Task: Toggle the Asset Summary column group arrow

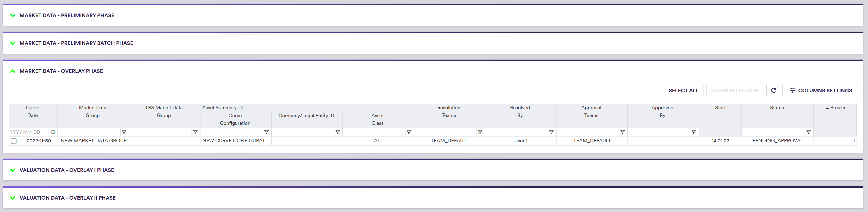Action: coord(242,108)
